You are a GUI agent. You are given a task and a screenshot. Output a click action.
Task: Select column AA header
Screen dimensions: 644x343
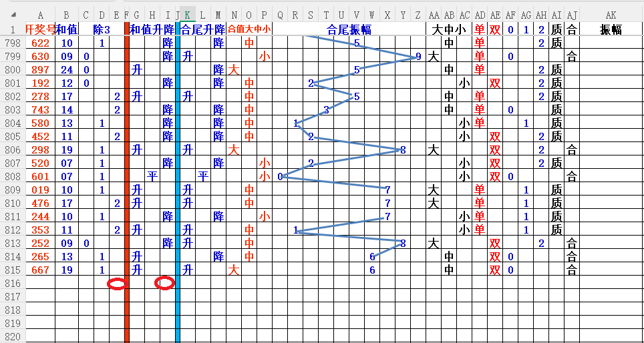434,15
